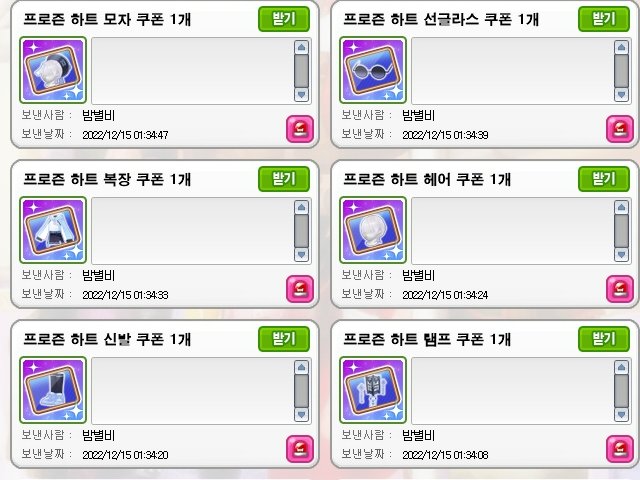Click pink reply icon on 모자 coupon mail
This screenshot has width=640, height=480.
click(x=300, y=129)
